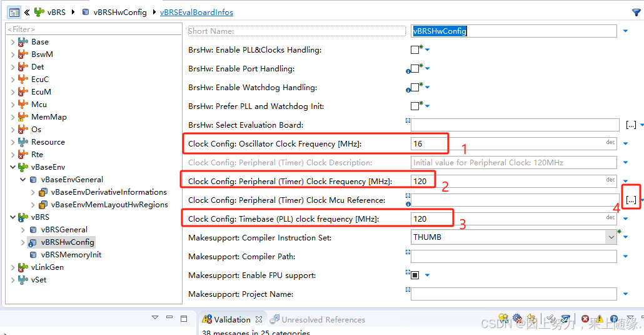644x335 pixels.
Task: Expand the Mcu tree node
Action: (x=13, y=105)
